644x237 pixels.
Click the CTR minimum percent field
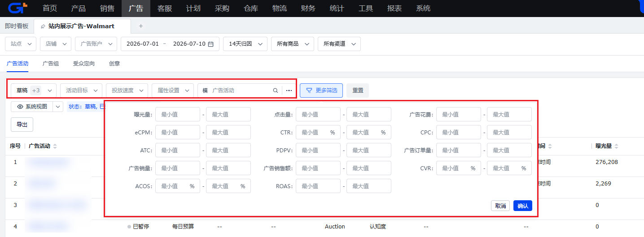318,132
